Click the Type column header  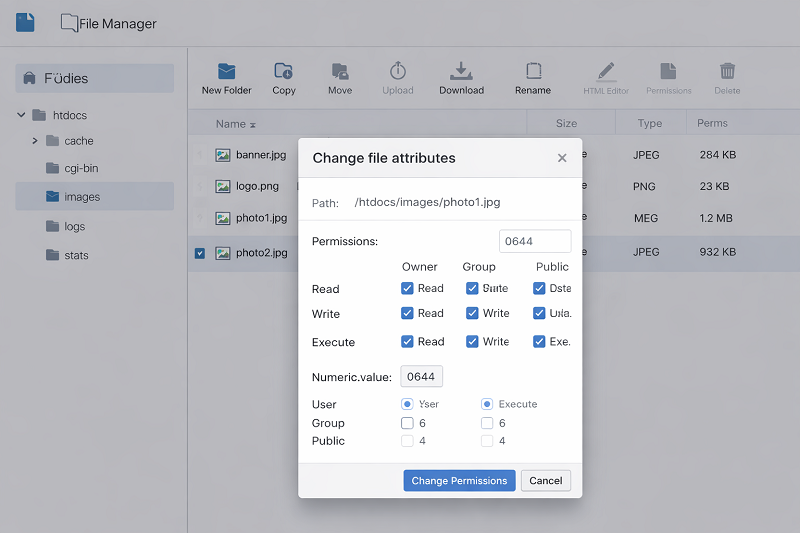click(x=649, y=123)
